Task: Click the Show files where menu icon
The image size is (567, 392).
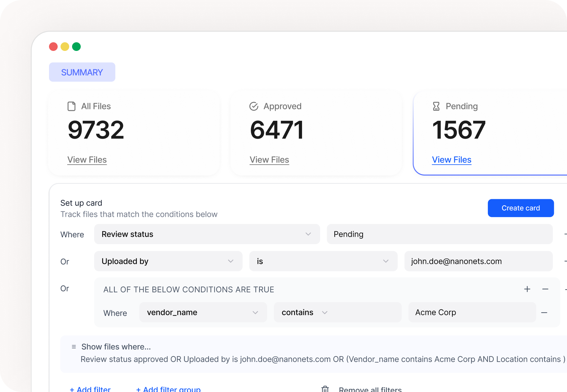Action: (x=74, y=347)
